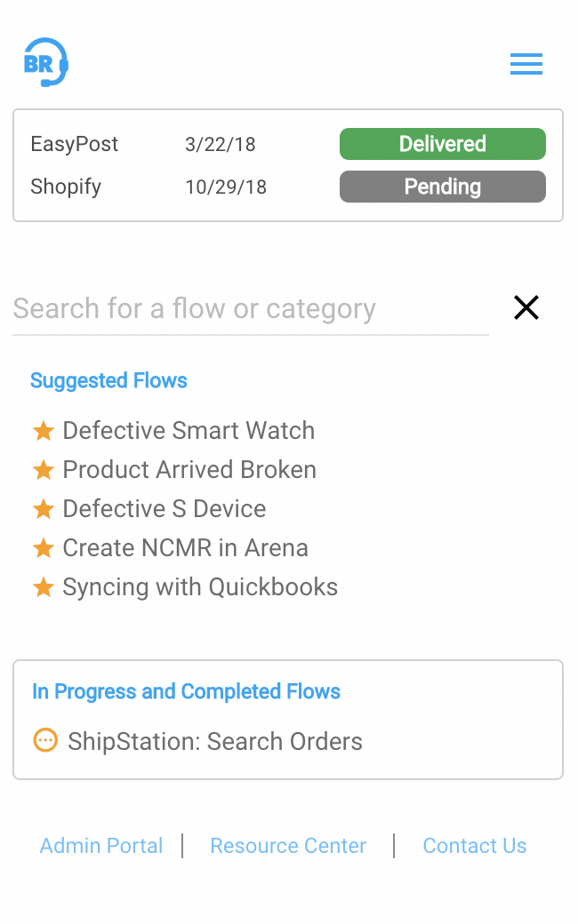Open the Defective Smart Watch flow
The height and width of the screenshot is (924, 578).
pyautogui.click(x=189, y=431)
